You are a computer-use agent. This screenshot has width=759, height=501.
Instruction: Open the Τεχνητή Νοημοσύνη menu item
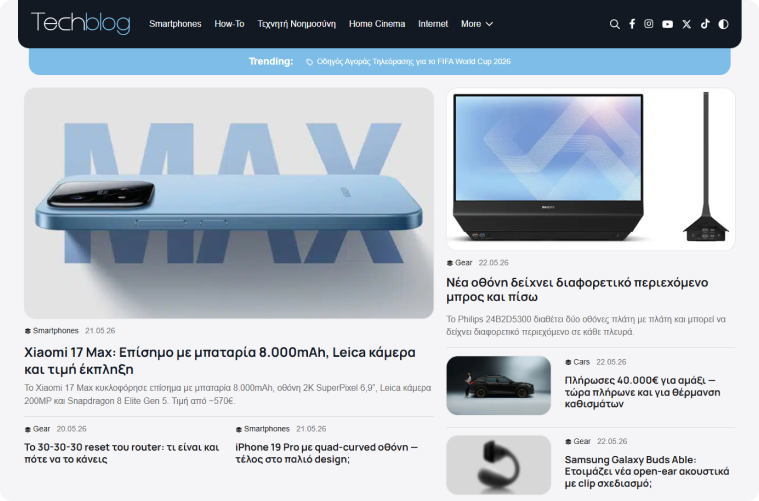297,24
